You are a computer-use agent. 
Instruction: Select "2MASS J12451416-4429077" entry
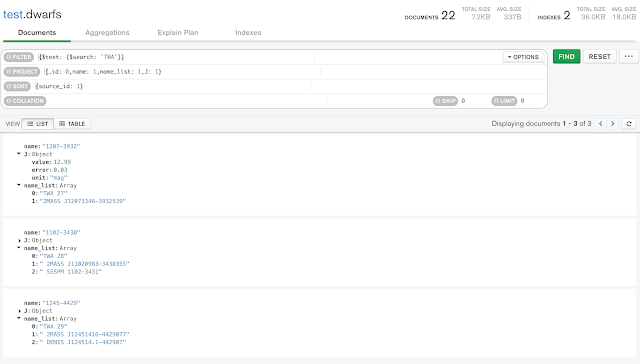pyautogui.click(x=84, y=334)
